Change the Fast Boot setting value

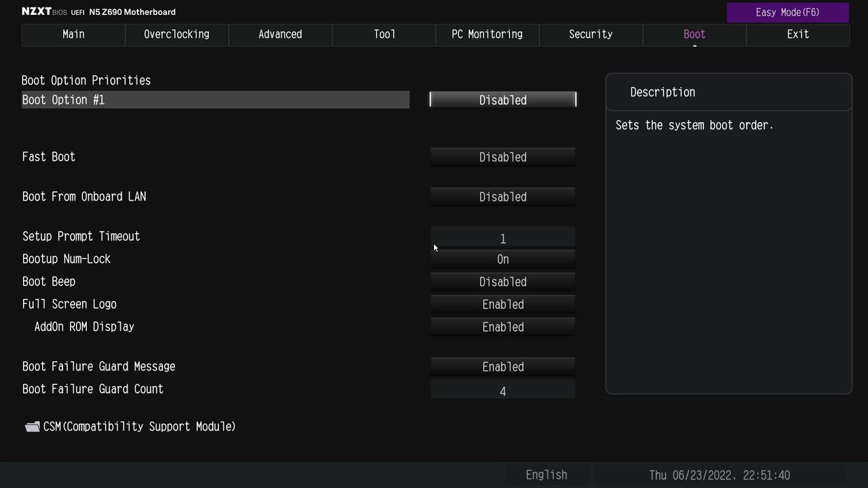[x=503, y=157]
